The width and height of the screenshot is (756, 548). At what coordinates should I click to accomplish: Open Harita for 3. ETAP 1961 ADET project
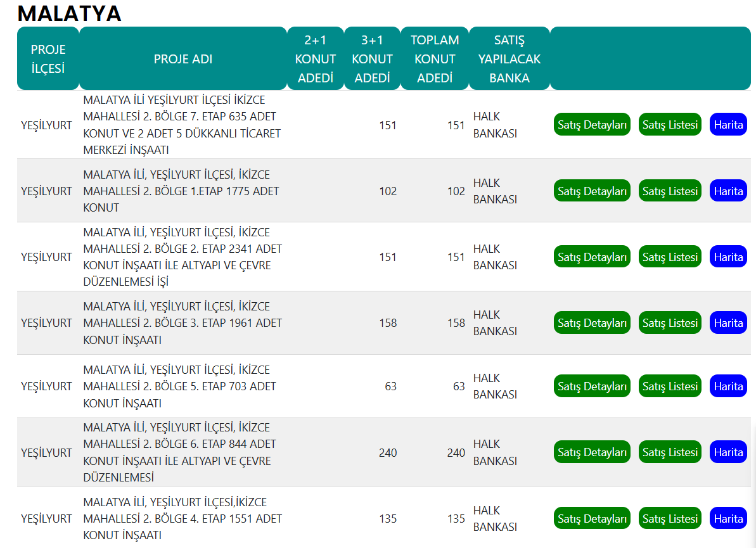[728, 323]
